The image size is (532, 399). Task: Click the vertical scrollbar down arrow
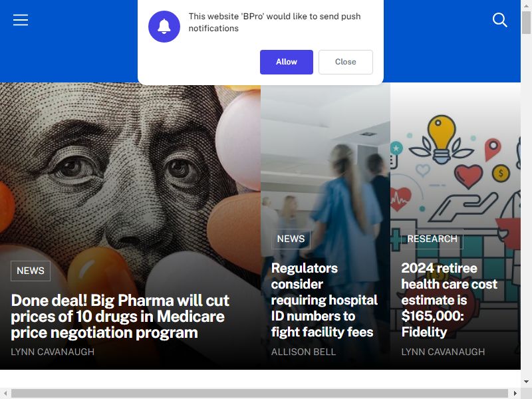click(526, 381)
